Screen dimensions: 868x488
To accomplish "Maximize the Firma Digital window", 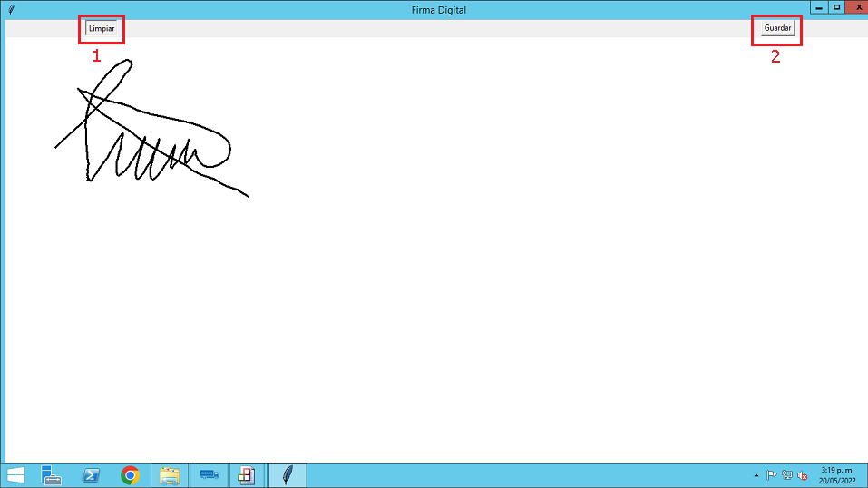I will (x=836, y=7).
